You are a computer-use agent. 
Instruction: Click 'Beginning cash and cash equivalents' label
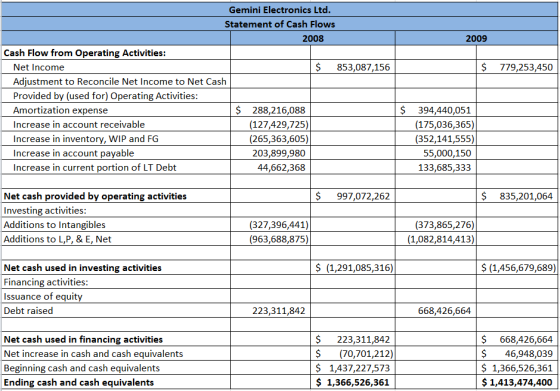pos(81,368)
